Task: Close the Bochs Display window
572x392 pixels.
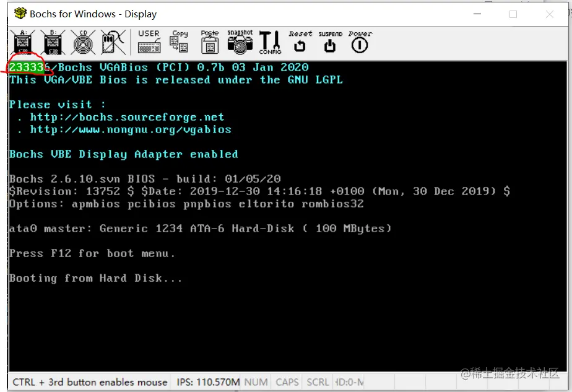Action: click(x=549, y=14)
